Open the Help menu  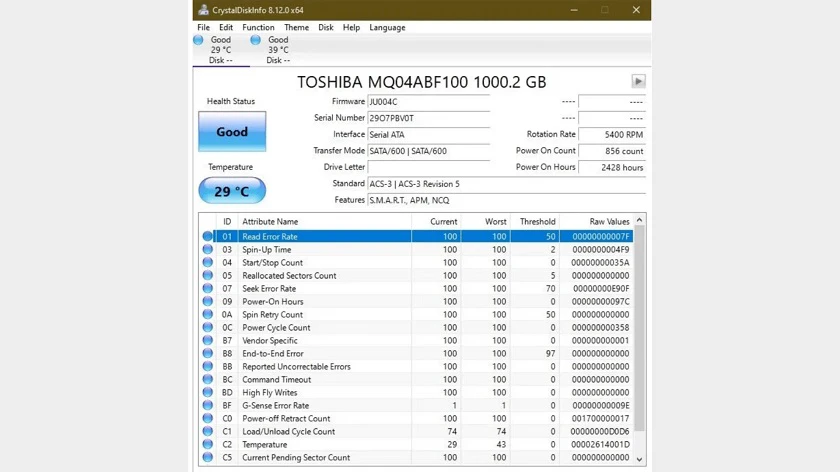tap(351, 27)
